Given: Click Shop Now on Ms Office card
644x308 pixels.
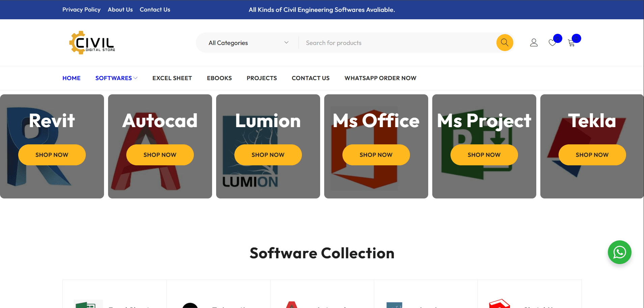Looking at the screenshot, I should point(376,155).
